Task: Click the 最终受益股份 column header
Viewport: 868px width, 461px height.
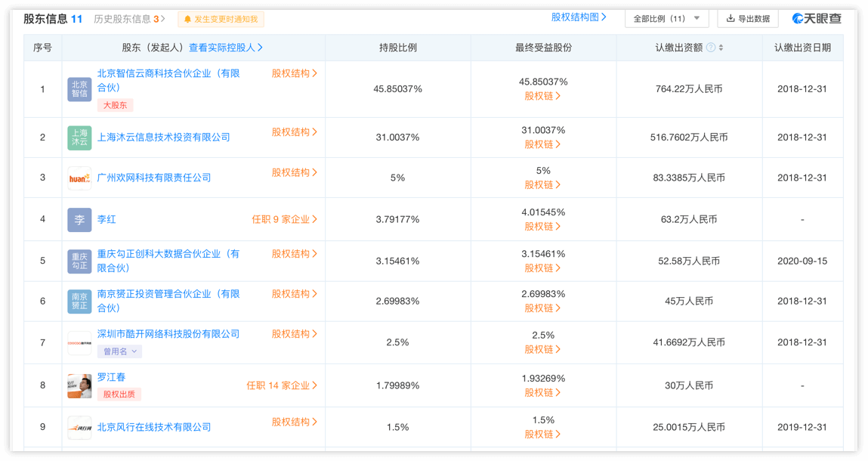Action: 544,48
